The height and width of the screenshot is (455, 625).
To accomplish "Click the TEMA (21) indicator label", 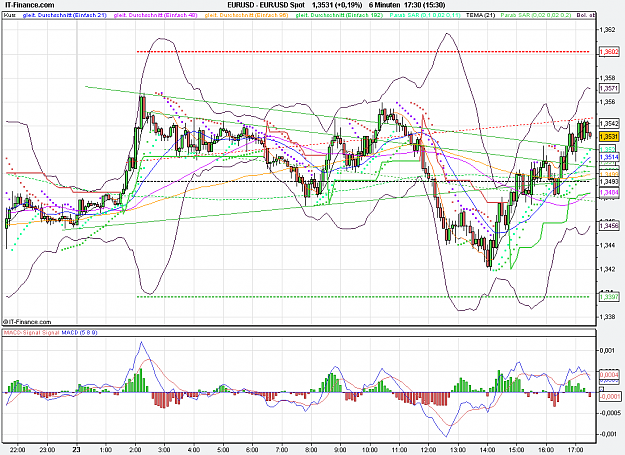I will pyautogui.click(x=480, y=15).
